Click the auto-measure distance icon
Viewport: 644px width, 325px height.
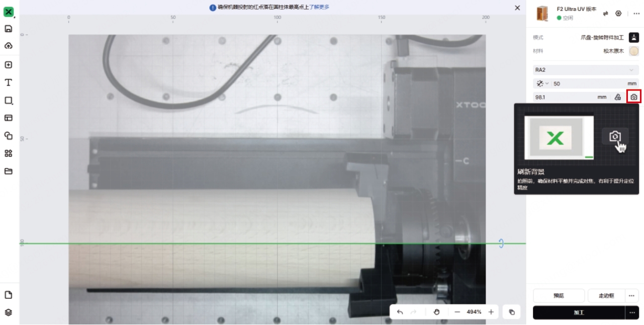click(x=618, y=97)
